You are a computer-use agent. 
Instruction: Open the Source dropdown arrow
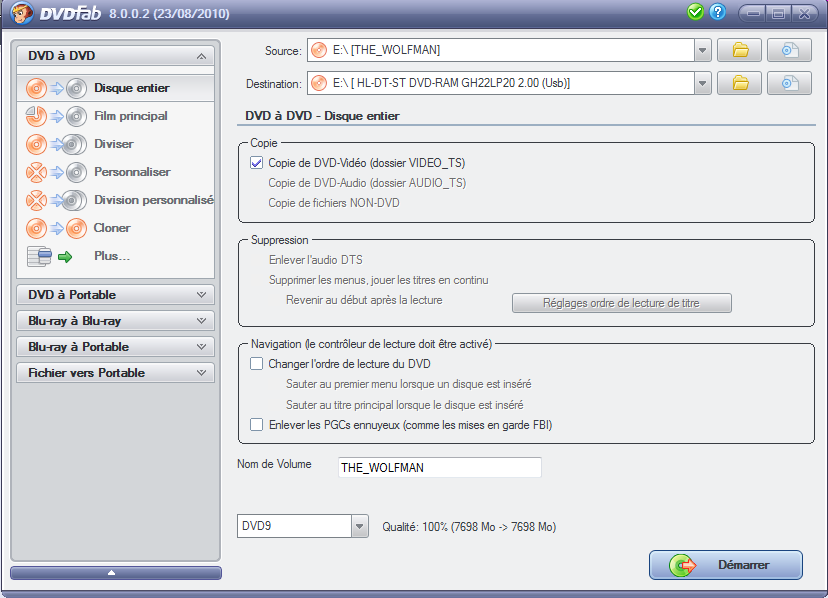pyautogui.click(x=702, y=51)
